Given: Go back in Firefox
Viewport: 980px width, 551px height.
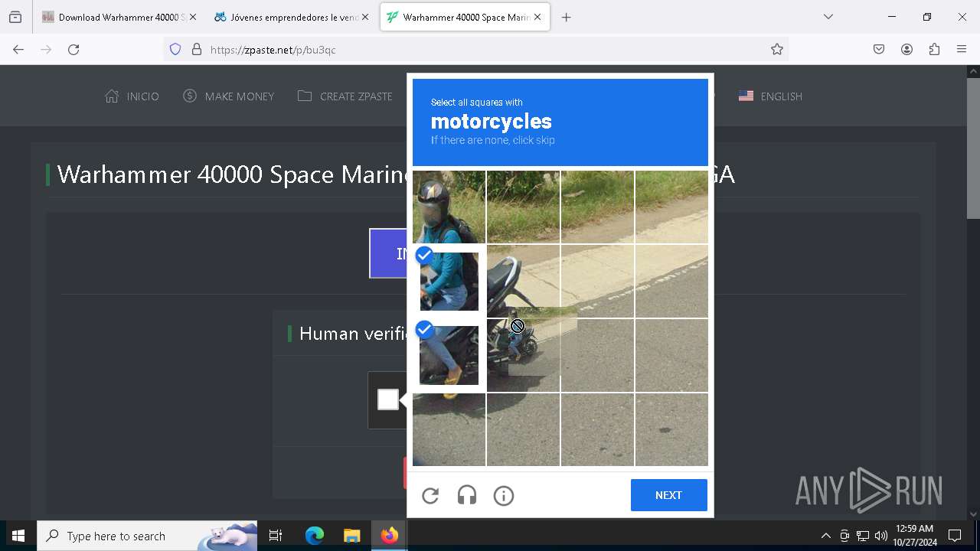Looking at the screenshot, I should (18, 49).
